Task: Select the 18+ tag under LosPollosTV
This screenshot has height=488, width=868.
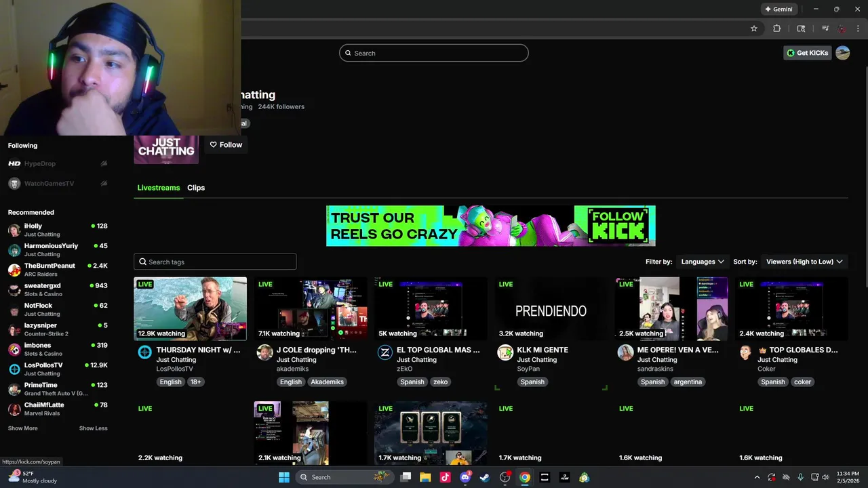Action: pos(195,382)
